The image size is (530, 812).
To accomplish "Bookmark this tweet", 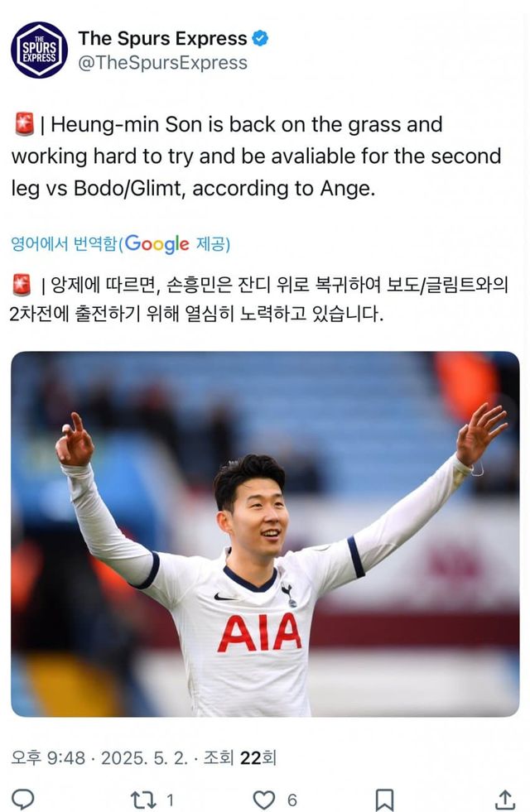I will point(384,800).
